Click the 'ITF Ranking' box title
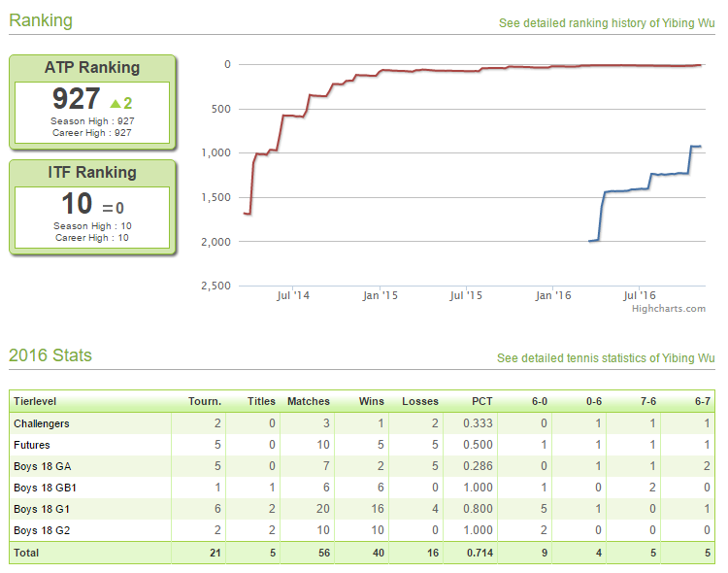 pos(92,173)
